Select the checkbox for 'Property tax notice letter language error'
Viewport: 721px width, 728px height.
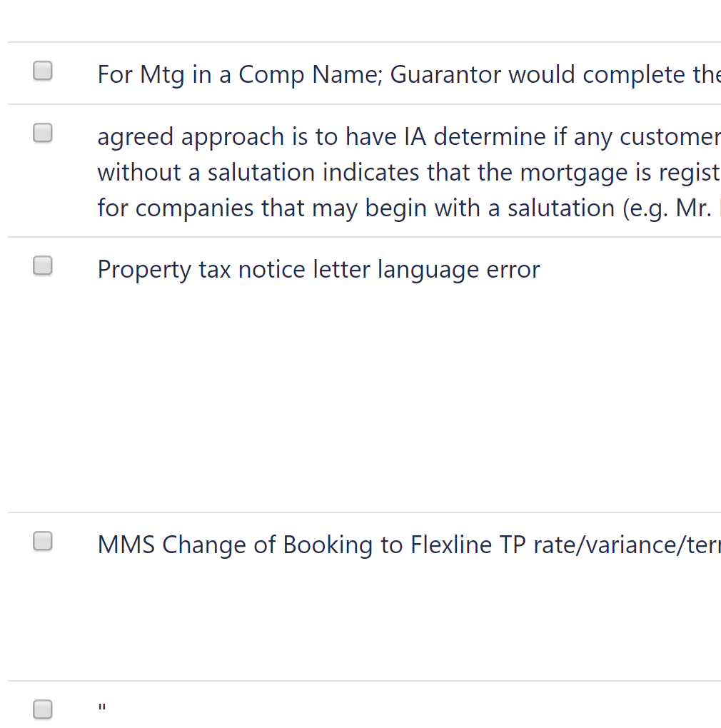43,266
